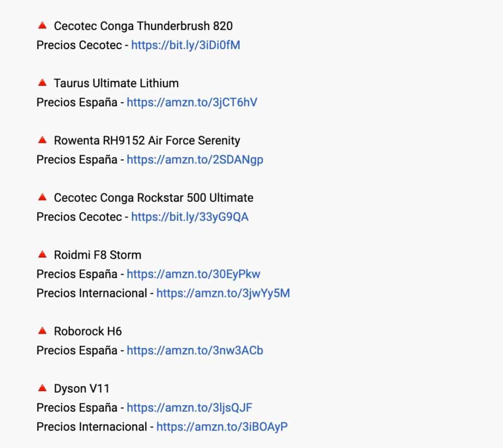Open Roidmi F8 Storm Precios Internacional link

[223, 293]
